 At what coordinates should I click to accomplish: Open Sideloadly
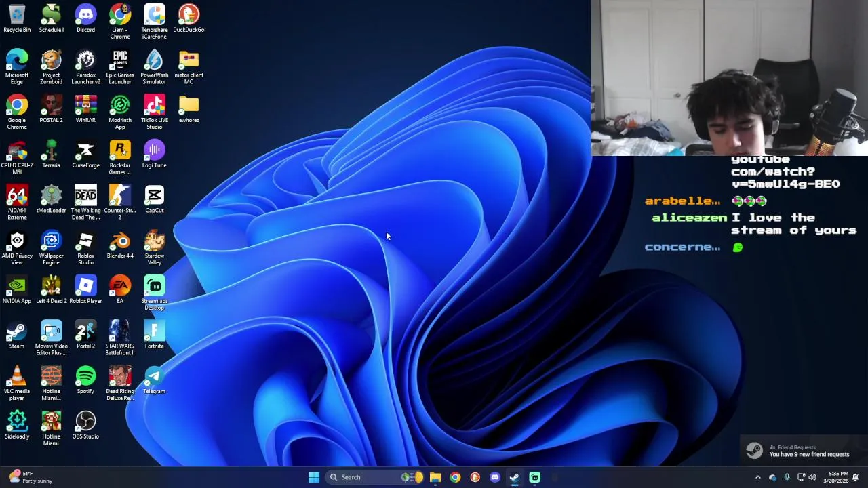point(17,426)
